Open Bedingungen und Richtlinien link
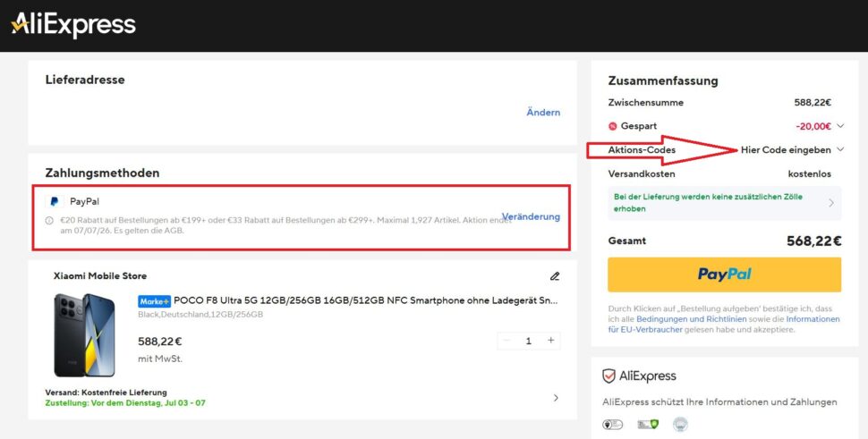The height and width of the screenshot is (439, 868). (x=692, y=319)
